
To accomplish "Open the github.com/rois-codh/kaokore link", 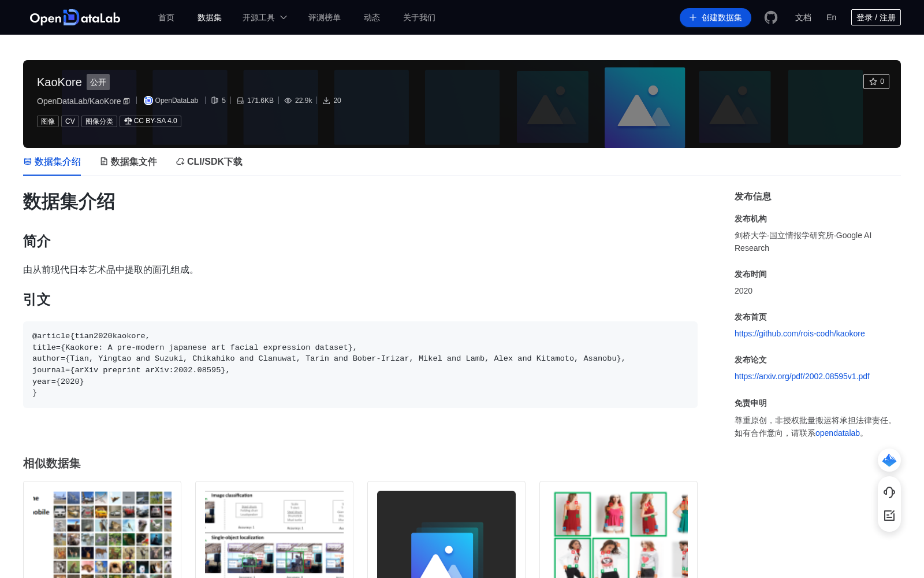I will click(x=800, y=334).
